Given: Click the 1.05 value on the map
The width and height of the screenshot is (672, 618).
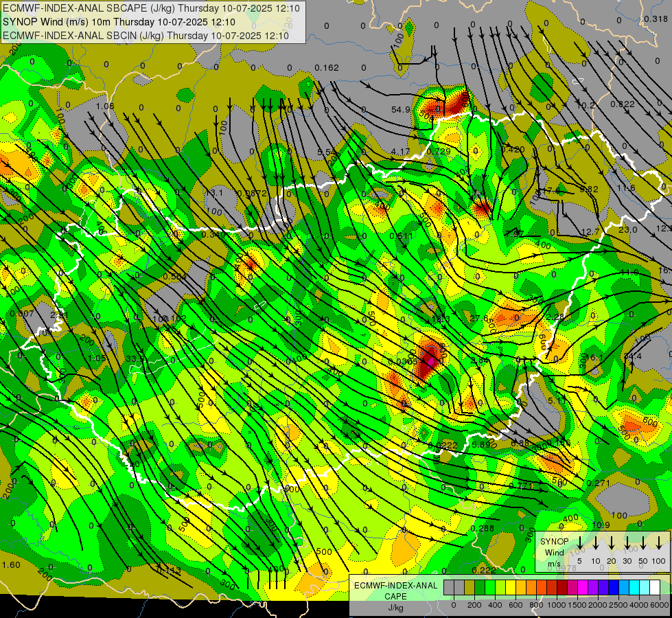Looking at the screenshot, I should [97, 358].
